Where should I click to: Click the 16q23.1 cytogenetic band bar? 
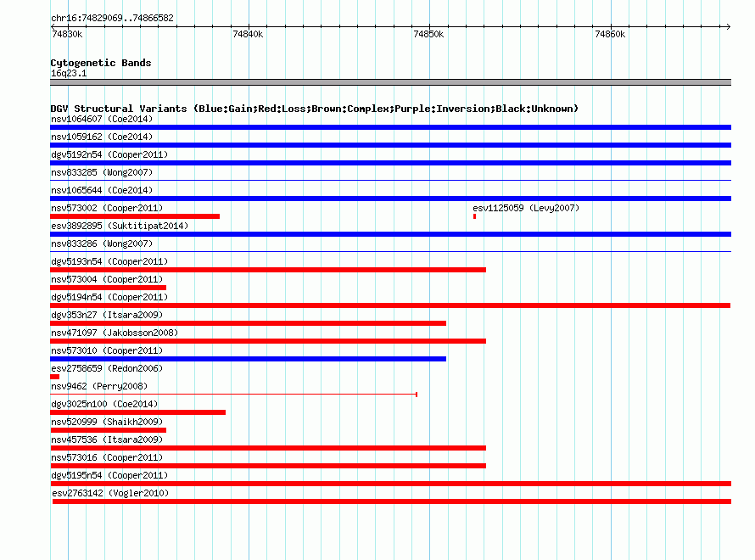390,82
